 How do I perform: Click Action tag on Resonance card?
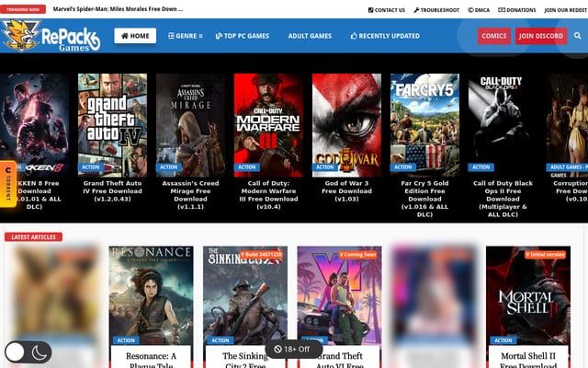click(x=126, y=340)
